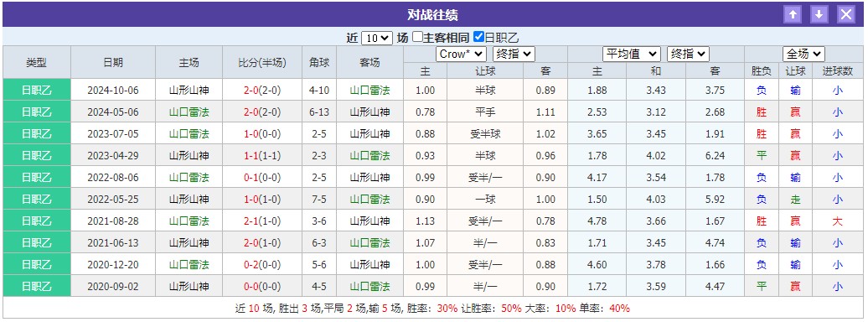
Task: Click handicap 一球 in 2022-05-25 row
Action: 485,200
